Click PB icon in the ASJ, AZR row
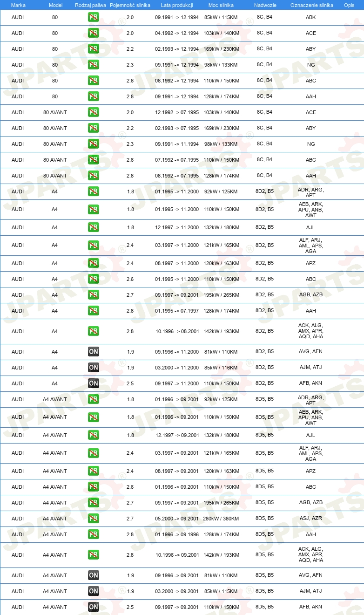The image size is (364, 615). coord(94,519)
